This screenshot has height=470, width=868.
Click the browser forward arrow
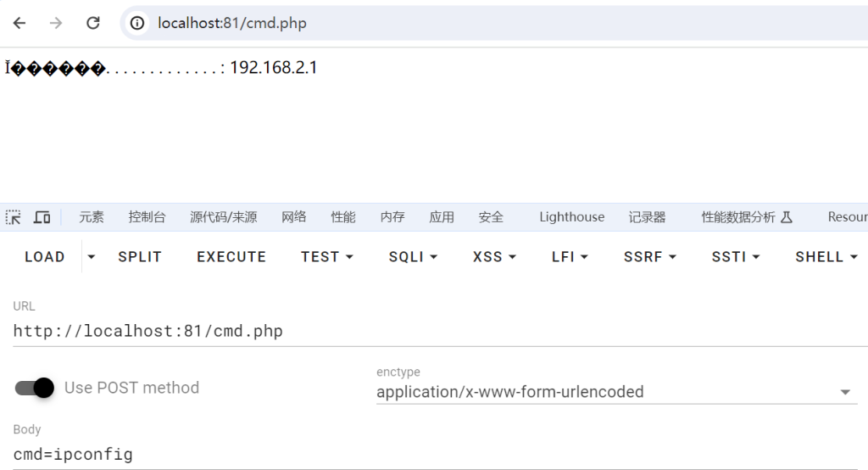point(56,23)
